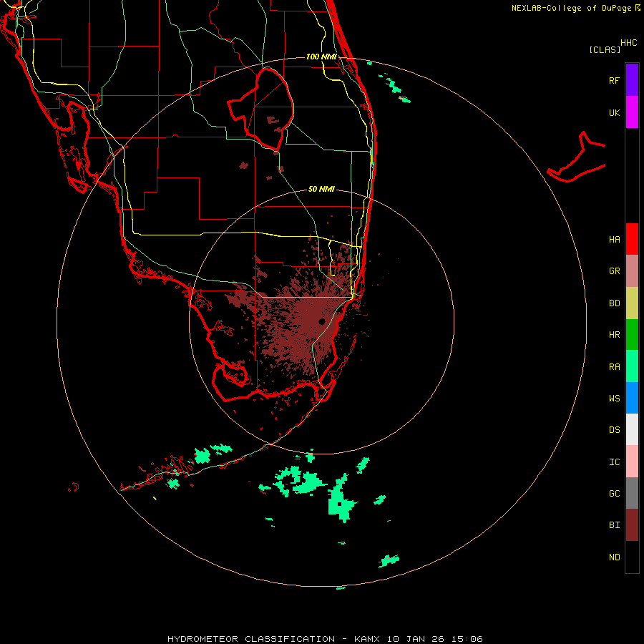Click the RF legend label
This screenshot has height=644, width=644.
[614, 80]
